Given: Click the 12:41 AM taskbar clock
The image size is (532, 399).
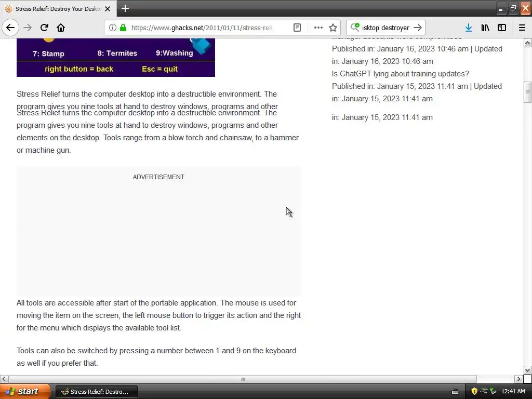Looking at the screenshot, I should (513, 391).
